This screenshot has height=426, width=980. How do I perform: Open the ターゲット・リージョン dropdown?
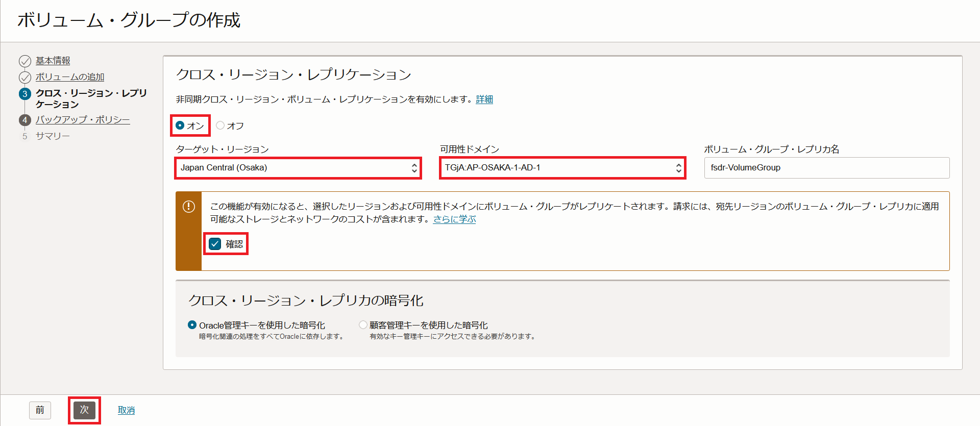point(298,168)
